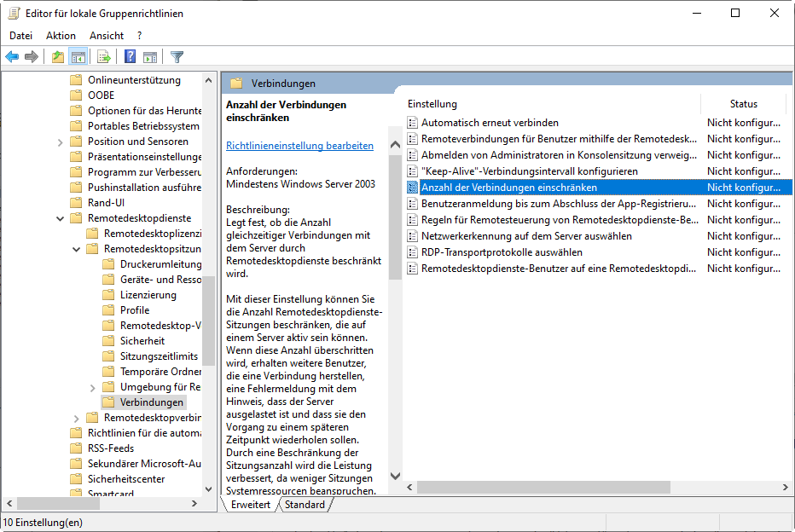This screenshot has width=795, height=532.
Task: Click policy icon for RDP-Transportprotokolle auswählen
Action: coord(414,252)
